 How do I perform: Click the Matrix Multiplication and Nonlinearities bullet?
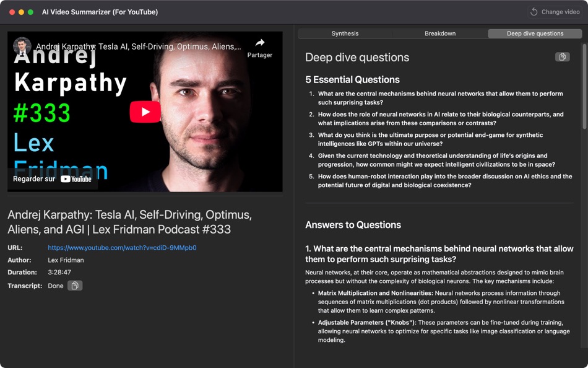(x=441, y=302)
